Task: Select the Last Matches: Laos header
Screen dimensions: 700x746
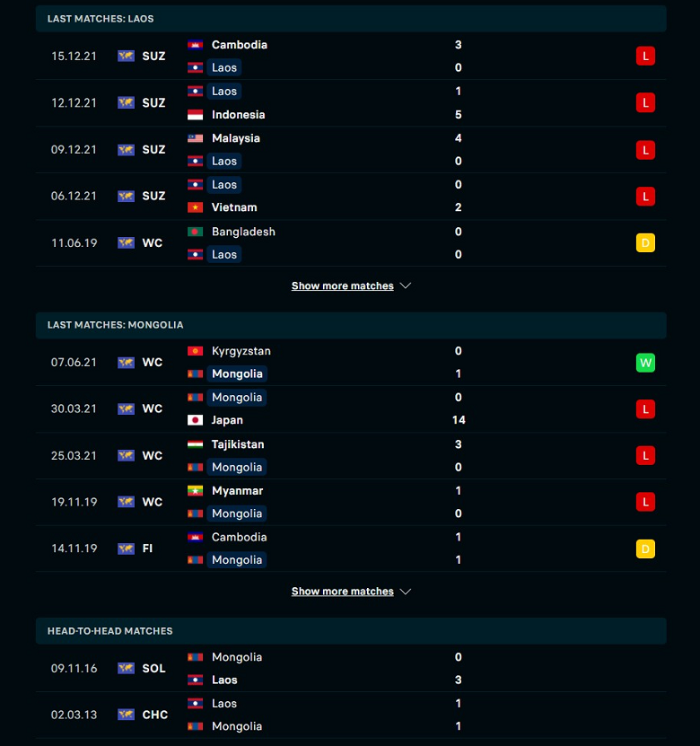Action: click(351, 19)
